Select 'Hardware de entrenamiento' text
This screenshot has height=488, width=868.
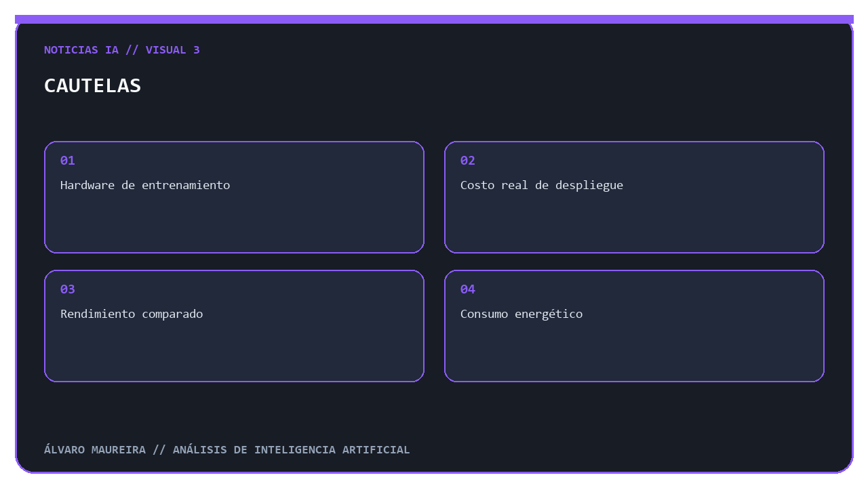[x=145, y=185]
